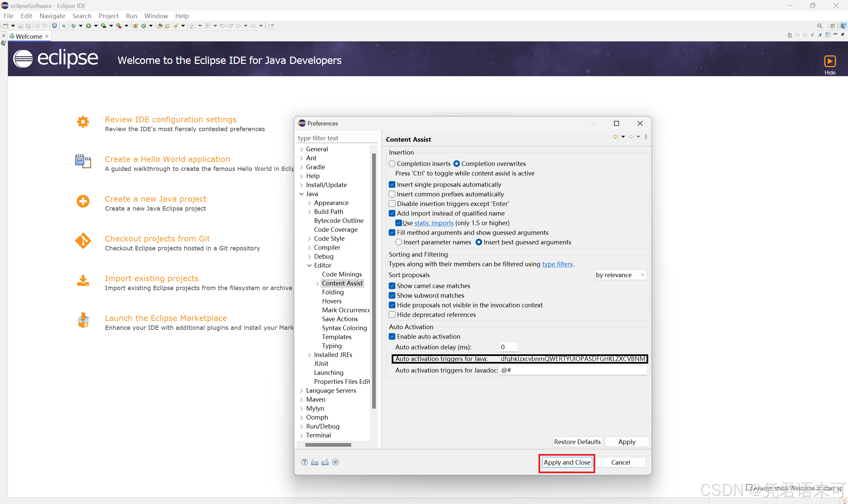Click the Welcome page Home icon
848x504 pixels.
tap(790, 35)
